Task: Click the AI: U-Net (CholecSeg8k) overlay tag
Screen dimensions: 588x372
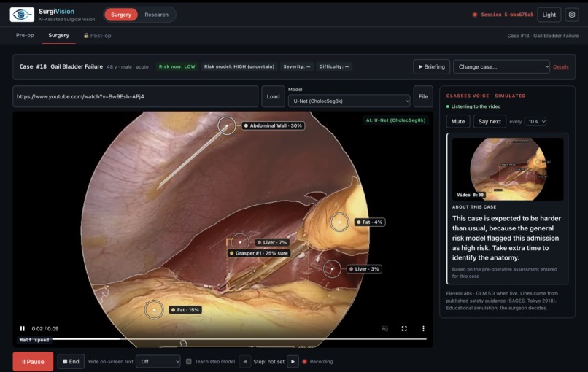Action: tap(395, 120)
